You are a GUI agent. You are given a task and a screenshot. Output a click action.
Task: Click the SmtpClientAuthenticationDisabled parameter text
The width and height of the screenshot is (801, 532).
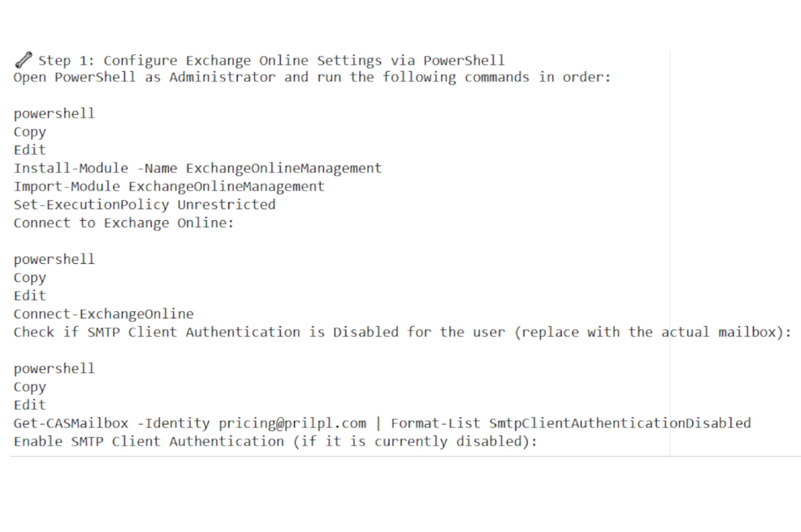620,423
